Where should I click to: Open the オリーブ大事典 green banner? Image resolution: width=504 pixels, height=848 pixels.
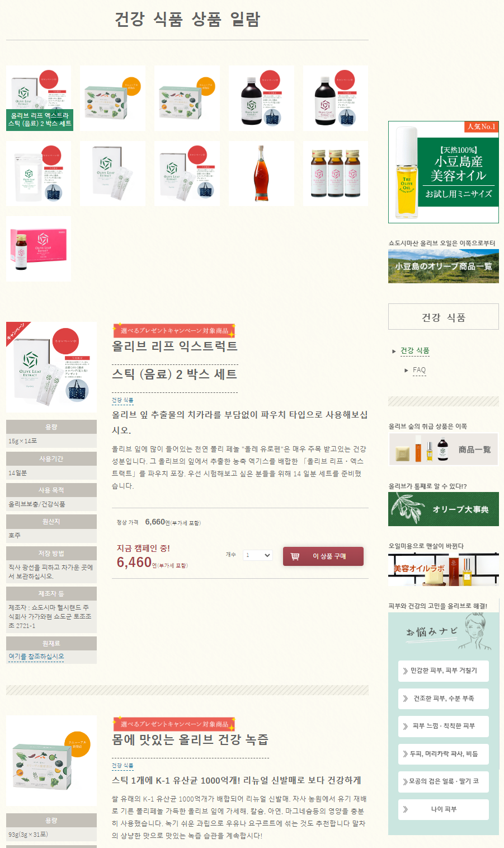[x=444, y=509]
